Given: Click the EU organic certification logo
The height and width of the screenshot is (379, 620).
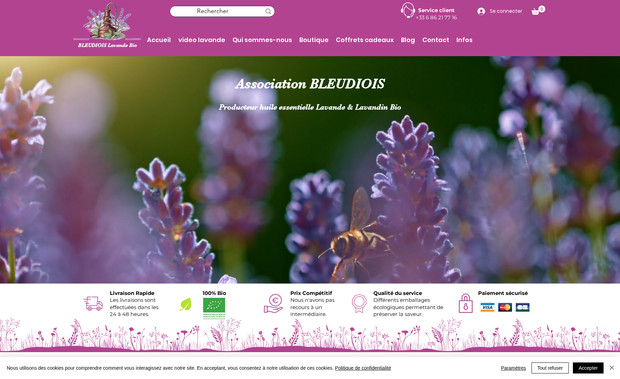Looking at the screenshot, I should (x=214, y=309).
